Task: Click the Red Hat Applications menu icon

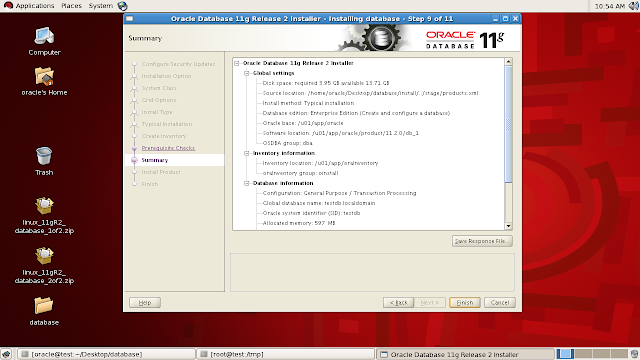Action: pyautogui.click(x=8, y=6)
